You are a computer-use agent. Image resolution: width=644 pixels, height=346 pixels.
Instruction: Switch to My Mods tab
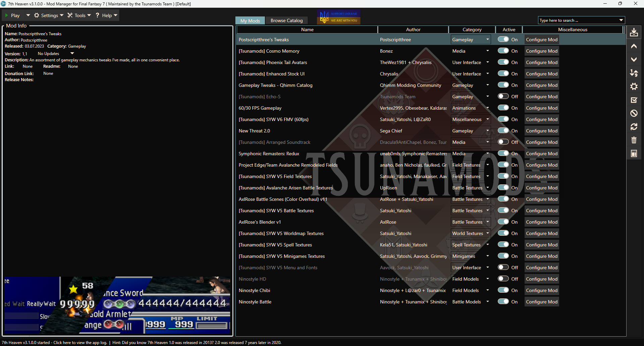250,20
